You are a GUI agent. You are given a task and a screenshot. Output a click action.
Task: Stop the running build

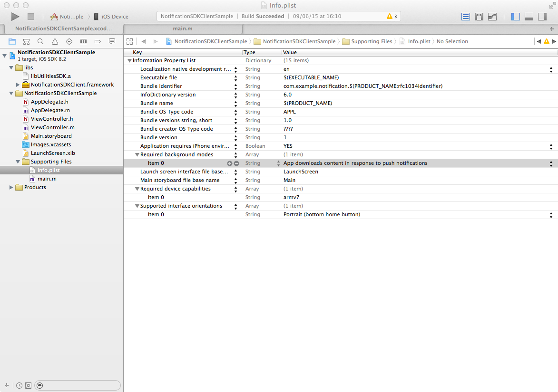31,16
